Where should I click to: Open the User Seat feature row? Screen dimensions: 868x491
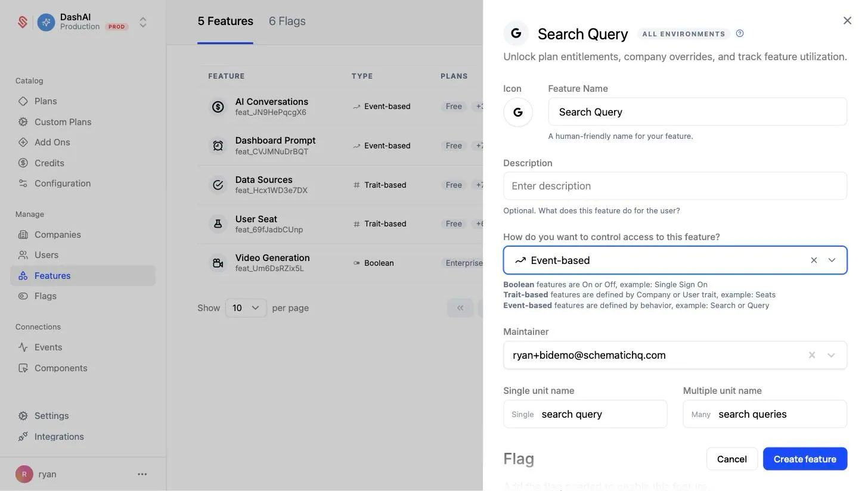[x=340, y=224]
